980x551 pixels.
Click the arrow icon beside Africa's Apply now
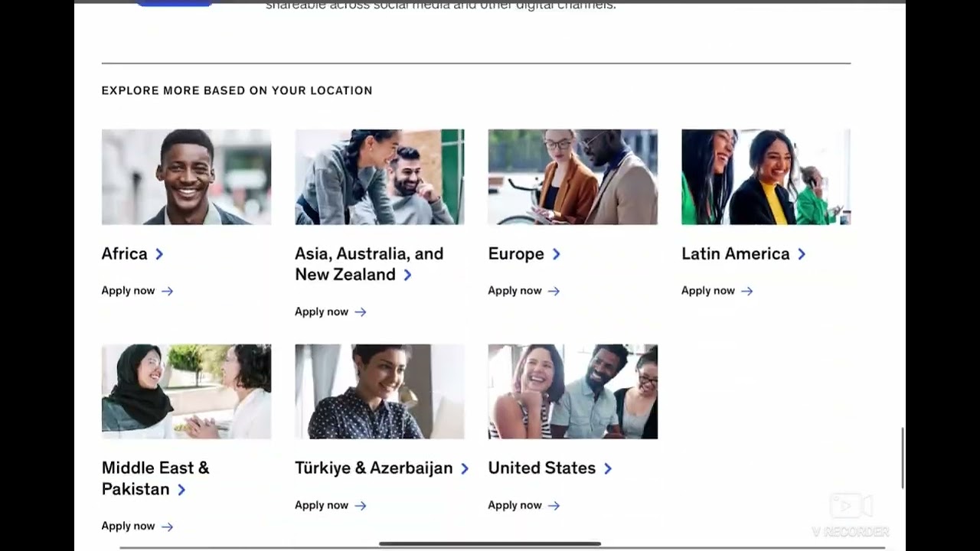coord(167,291)
